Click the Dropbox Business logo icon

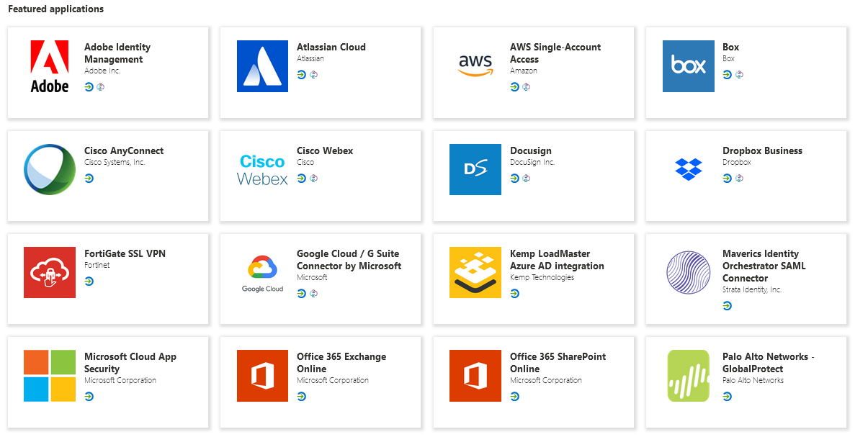point(688,169)
